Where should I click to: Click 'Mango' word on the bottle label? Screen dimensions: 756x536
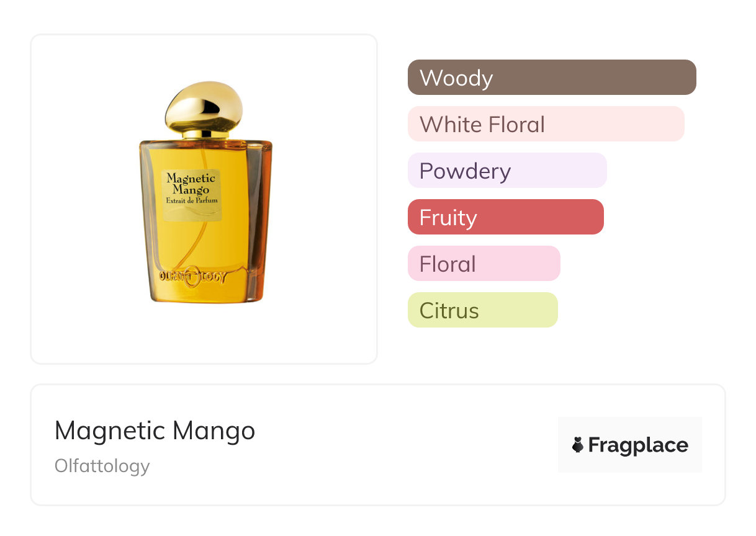click(x=191, y=190)
